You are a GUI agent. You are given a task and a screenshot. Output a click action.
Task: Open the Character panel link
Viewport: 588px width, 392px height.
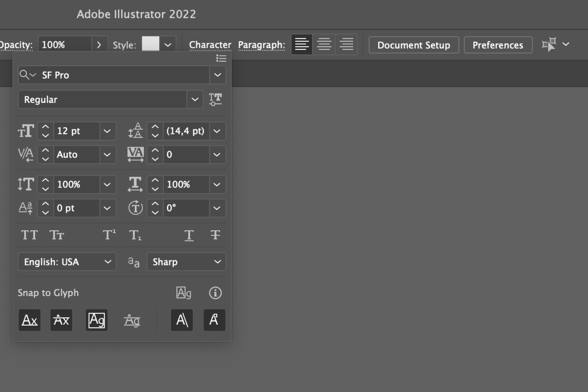[210, 45]
